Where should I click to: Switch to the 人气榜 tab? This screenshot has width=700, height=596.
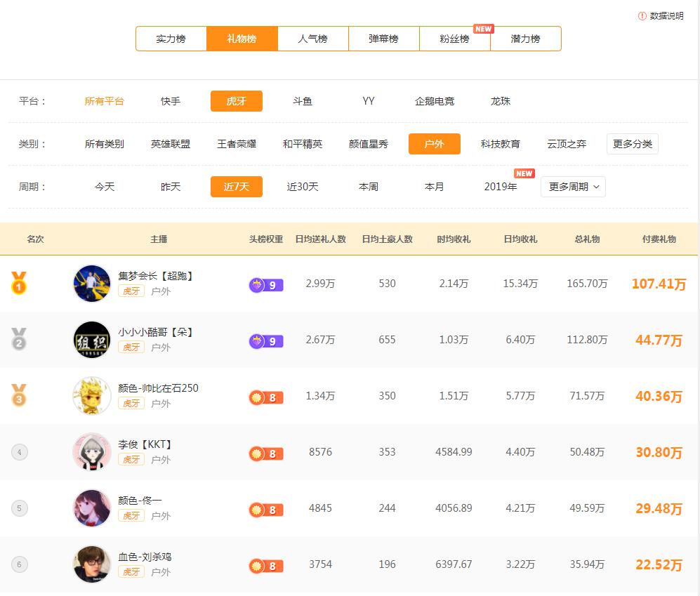pos(313,39)
